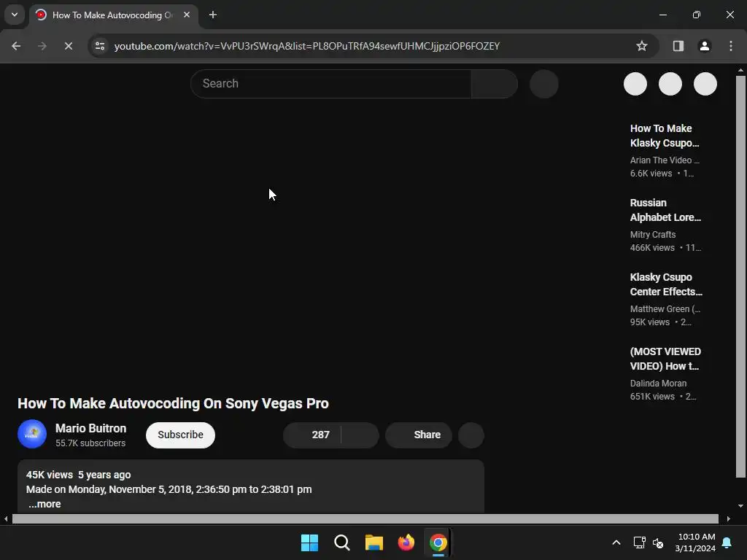Open the Windows Start menu
The image size is (747, 560).
(x=309, y=542)
